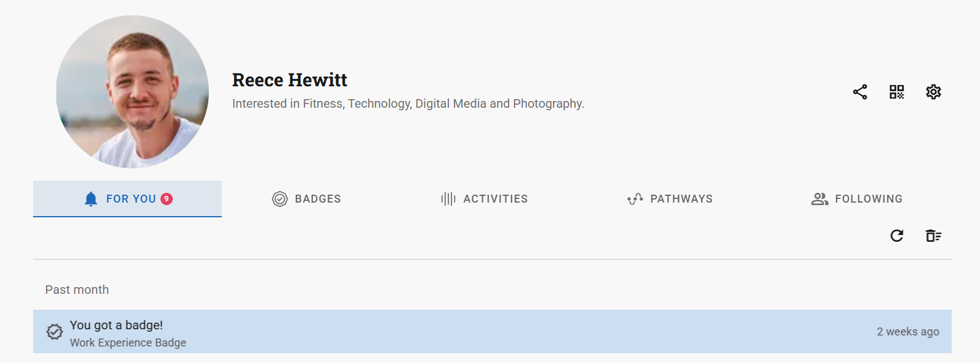Open profile settings gear icon
This screenshot has height=363, width=980.
pos(933,92)
